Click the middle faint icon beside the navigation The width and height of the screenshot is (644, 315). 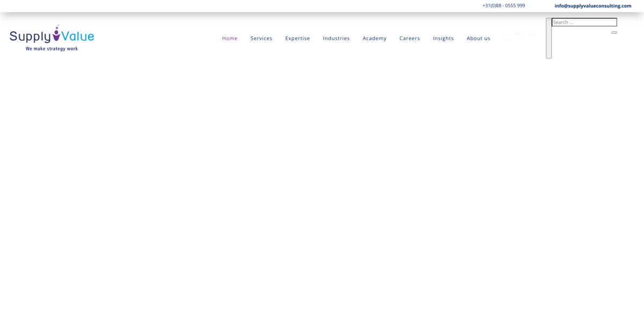[518, 34]
